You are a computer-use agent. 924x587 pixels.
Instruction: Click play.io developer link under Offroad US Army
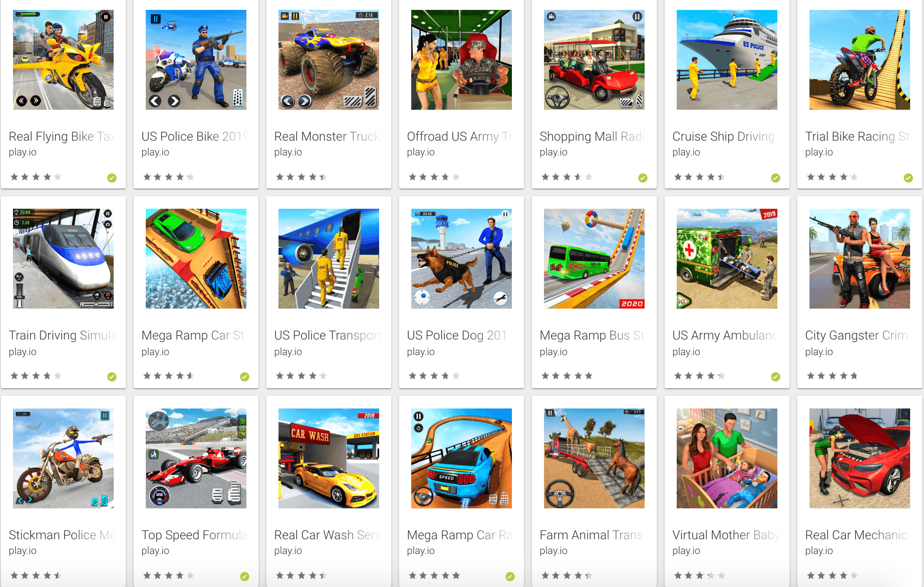click(421, 152)
